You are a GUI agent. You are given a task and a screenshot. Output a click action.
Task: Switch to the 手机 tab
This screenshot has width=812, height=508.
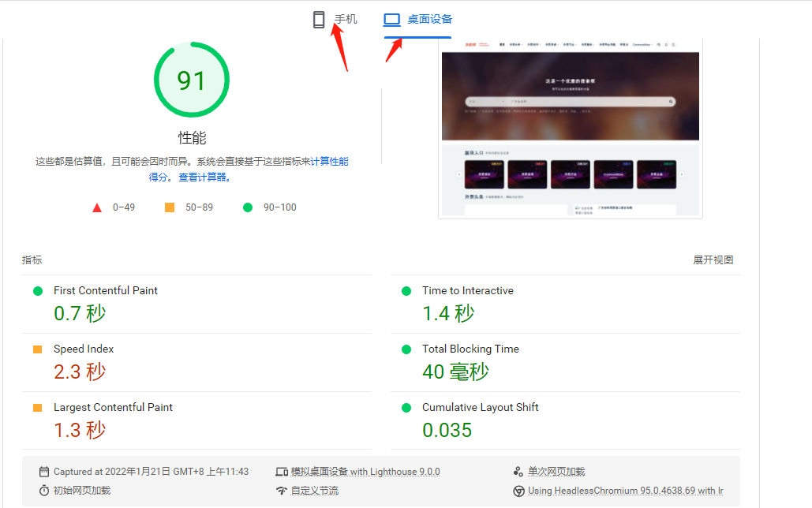pyautogui.click(x=335, y=20)
